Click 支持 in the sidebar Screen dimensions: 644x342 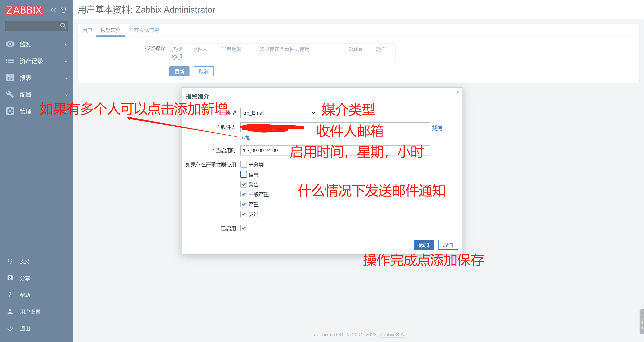coord(25,262)
